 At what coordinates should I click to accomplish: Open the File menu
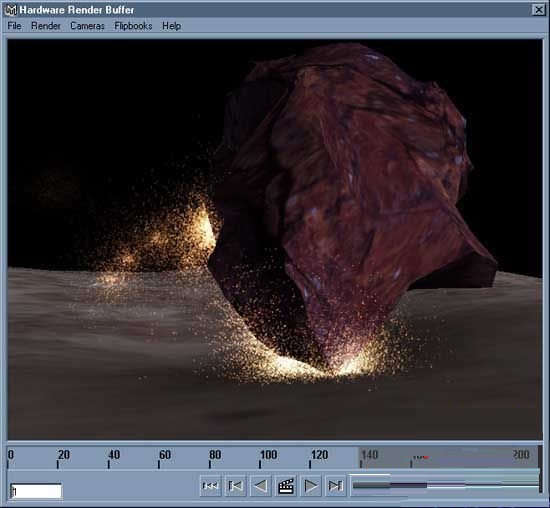click(x=14, y=26)
